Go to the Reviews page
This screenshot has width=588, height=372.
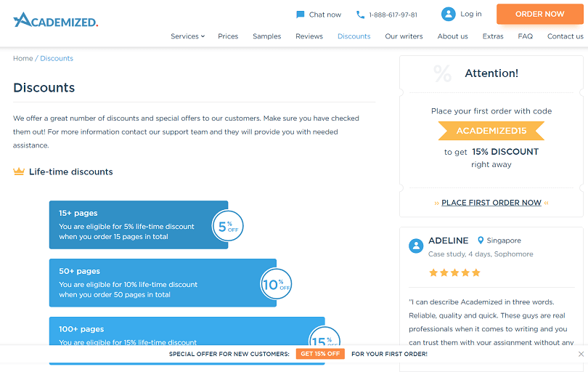309,36
